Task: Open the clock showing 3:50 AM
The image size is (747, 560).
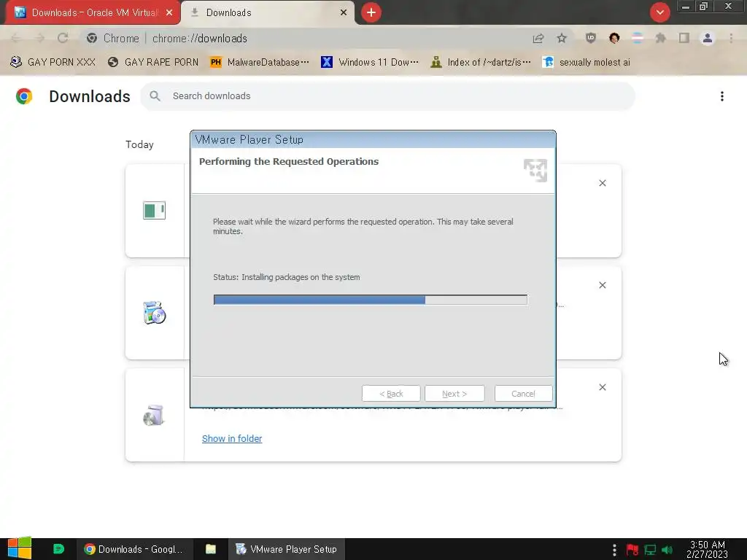Action: point(707,549)
